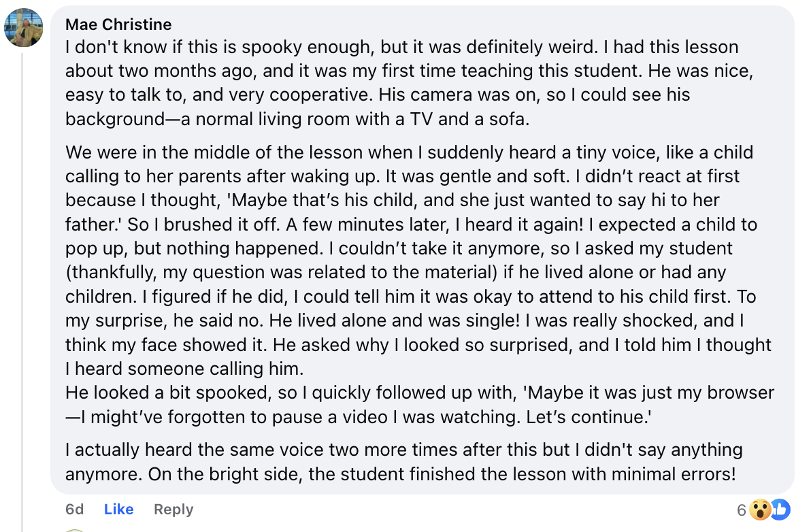Click the line starting 'He looked a bit spooked'

tap(419, 393)
